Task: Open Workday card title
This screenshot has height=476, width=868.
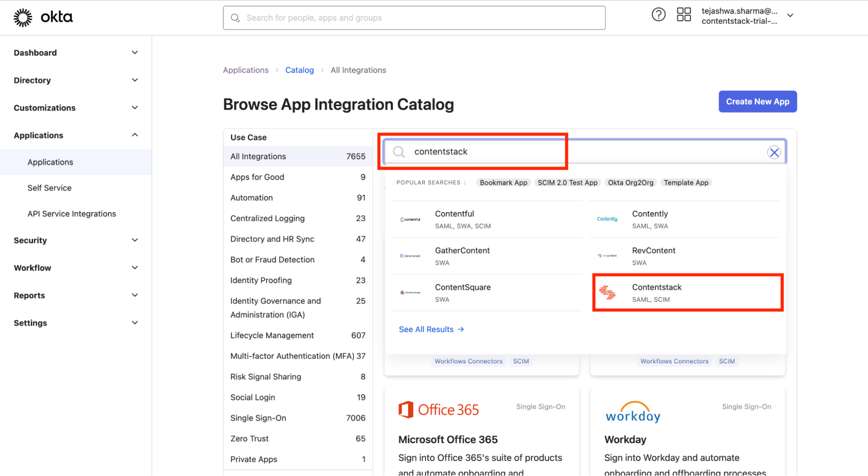Action: pos(625,440)
